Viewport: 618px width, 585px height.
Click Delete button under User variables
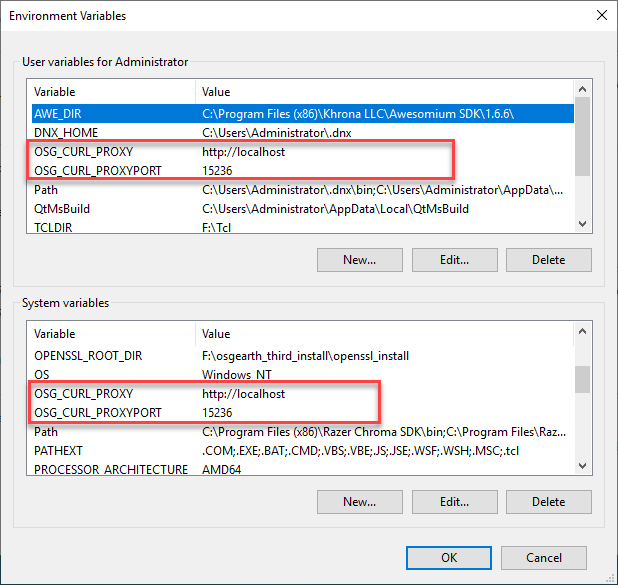[x=548, y=260]
